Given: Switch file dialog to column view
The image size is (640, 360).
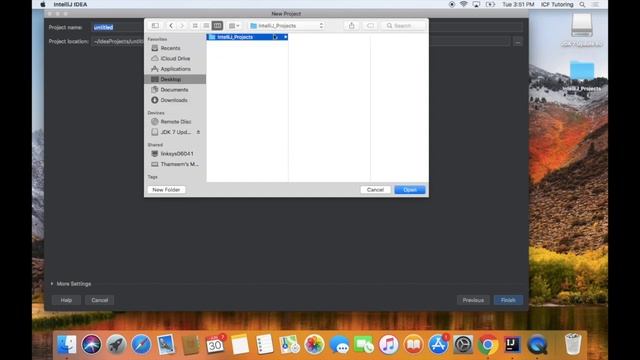Looking at the screenshot, I should click(217, 26).
